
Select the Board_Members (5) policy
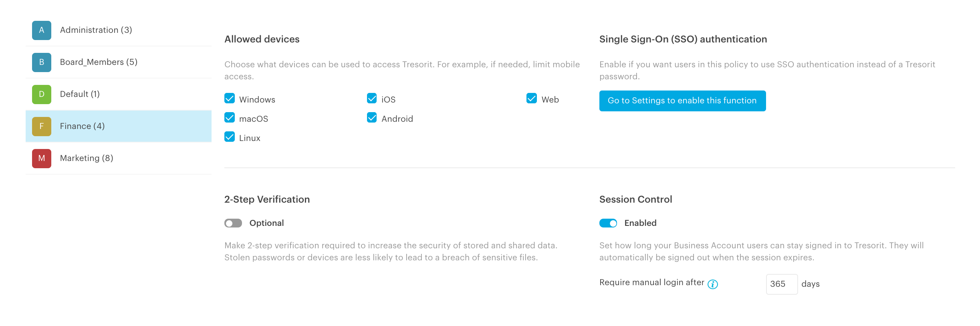[x=119, y=62]
